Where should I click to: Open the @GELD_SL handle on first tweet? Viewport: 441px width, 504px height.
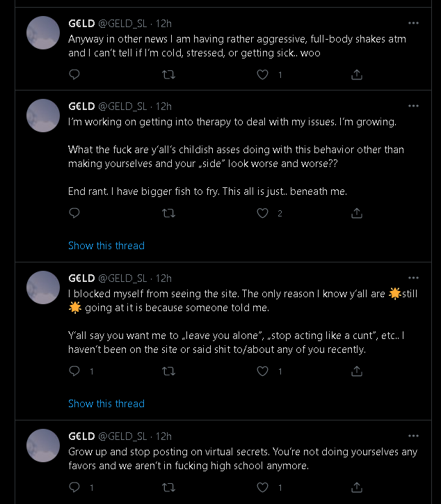click(122, 24)
